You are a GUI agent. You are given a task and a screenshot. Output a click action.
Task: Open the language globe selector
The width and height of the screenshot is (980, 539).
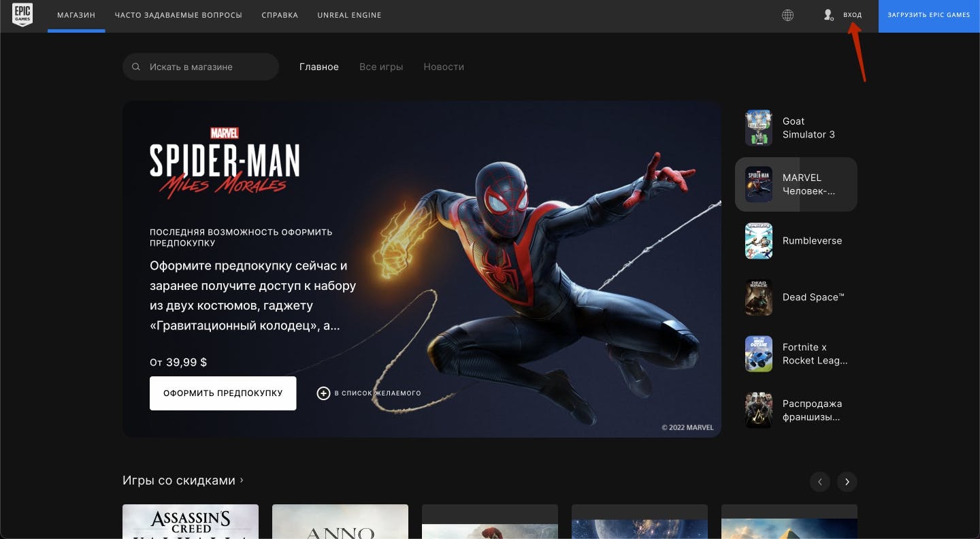pos(787,15)
